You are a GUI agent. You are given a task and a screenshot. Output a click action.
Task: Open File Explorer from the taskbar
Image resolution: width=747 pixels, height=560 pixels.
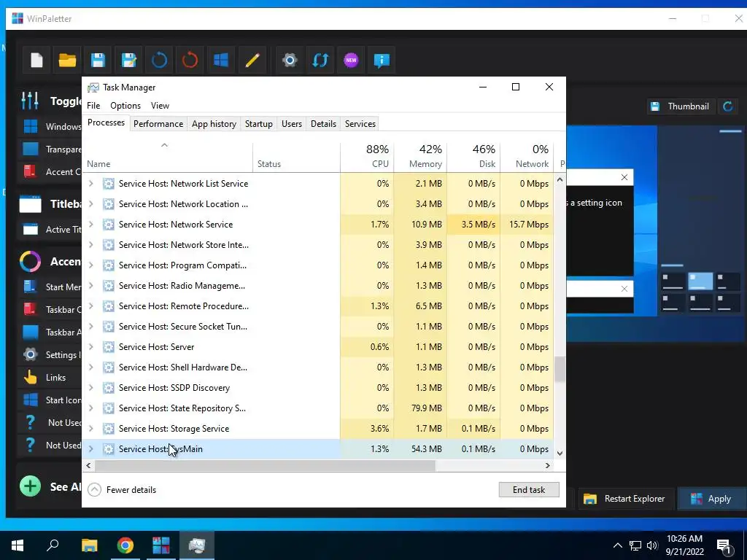(89, 545)
